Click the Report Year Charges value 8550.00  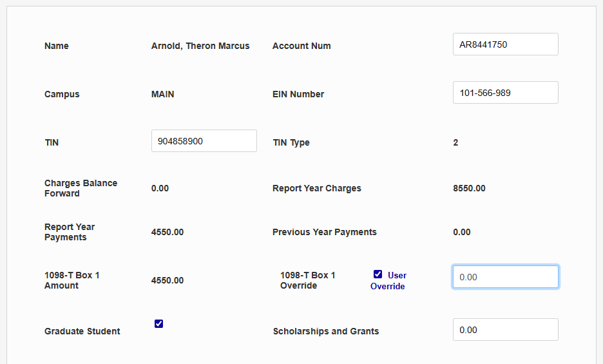coord(470,189)
